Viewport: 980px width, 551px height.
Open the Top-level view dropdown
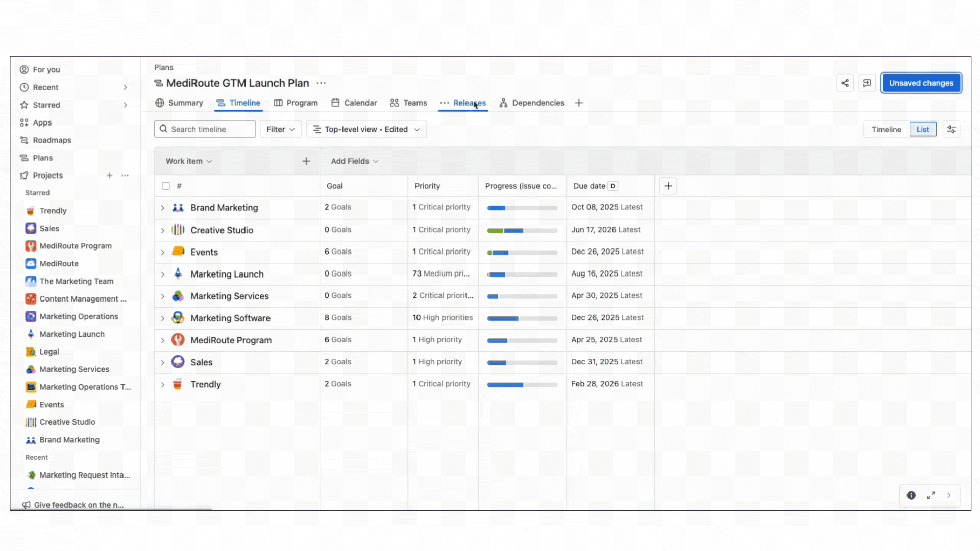coord(366,129)
